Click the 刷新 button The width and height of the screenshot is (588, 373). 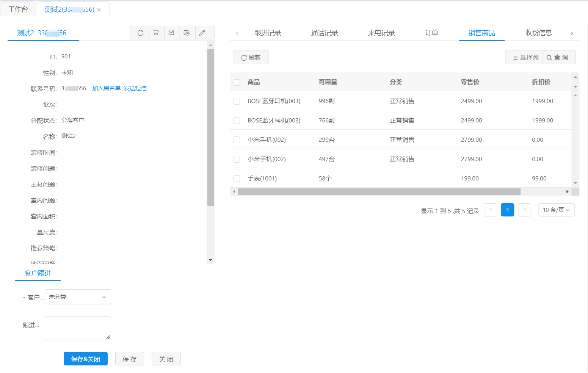click(251, 57)
